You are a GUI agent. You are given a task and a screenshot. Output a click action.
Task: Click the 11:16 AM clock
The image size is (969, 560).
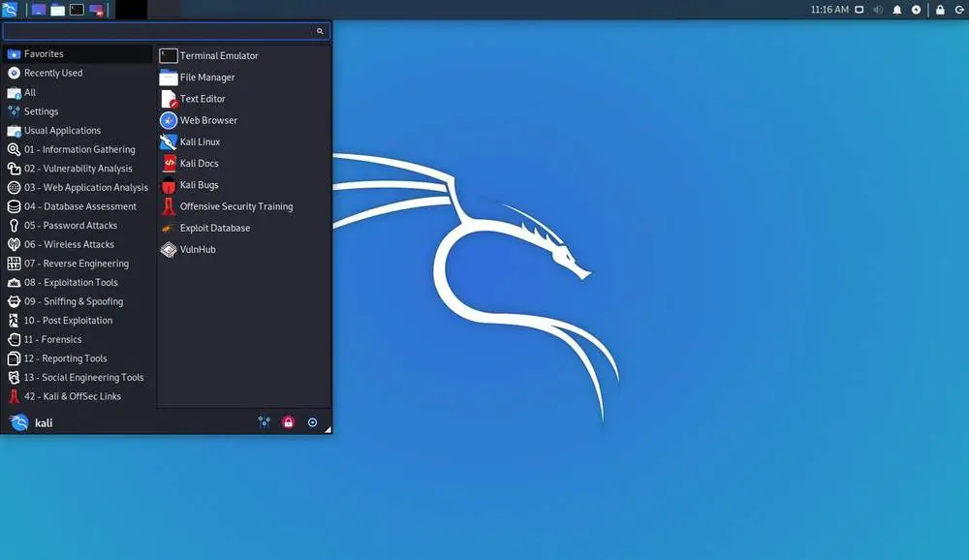[x=829, y=10]
